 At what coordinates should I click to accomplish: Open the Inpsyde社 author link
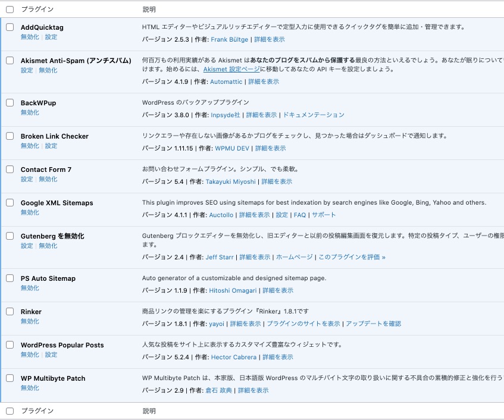tap(226, 115)
